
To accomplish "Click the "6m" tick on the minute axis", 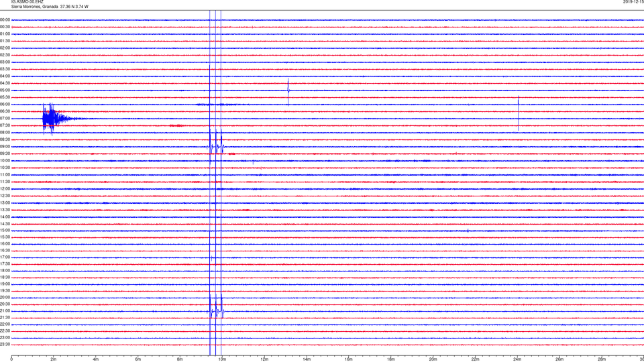I will (x=138, y=359).
